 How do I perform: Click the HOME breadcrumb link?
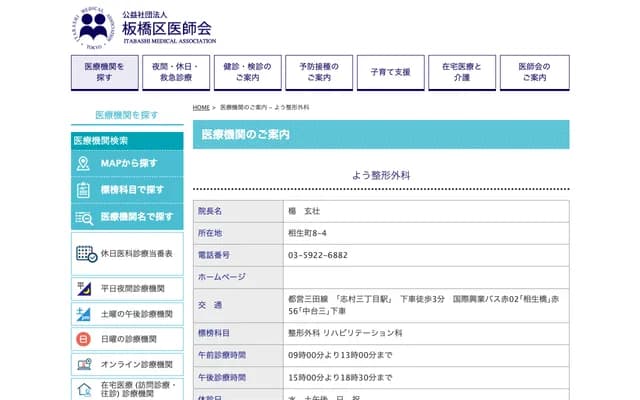(201, 107)
